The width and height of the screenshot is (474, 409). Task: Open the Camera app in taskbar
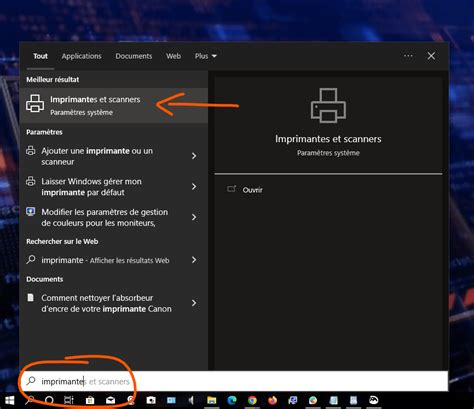tap(151, 400)
